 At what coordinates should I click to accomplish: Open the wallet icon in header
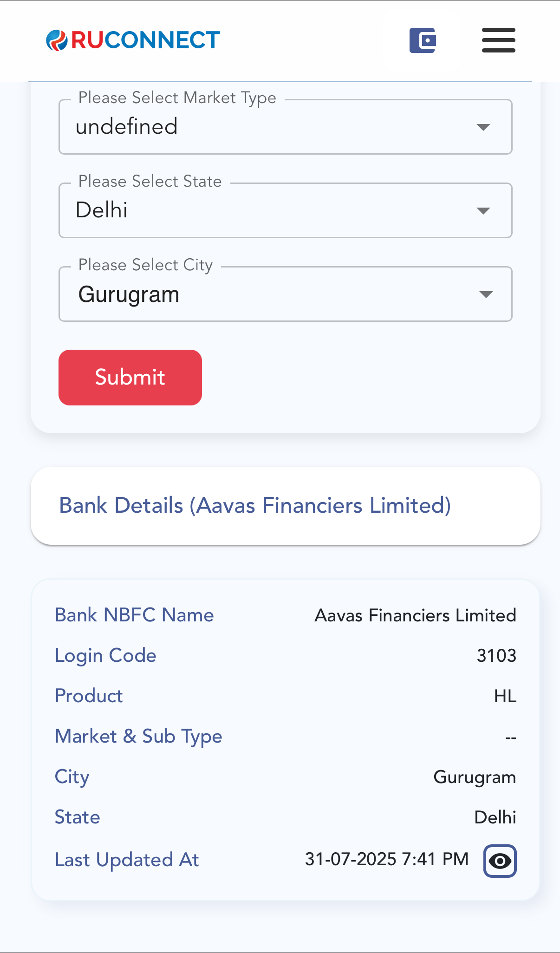click(x=422, y=40)
